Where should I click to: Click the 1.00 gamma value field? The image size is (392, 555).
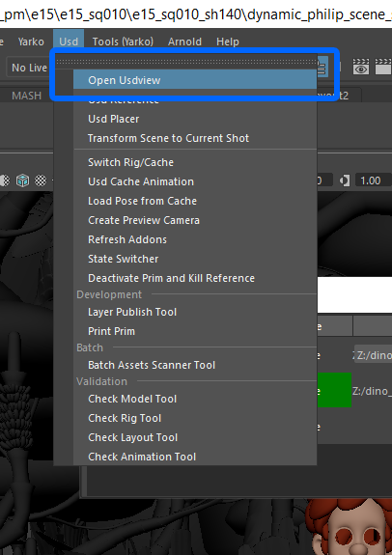(373, 180)
